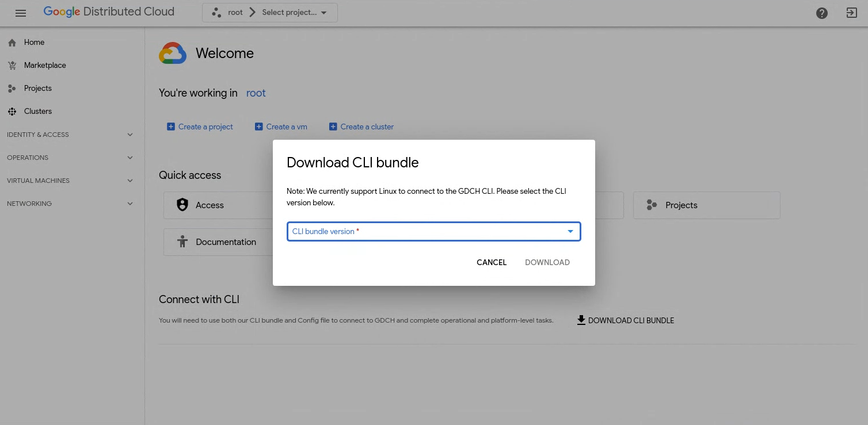Click the shield icon on the Access card
Image resolution: width=868 pixels, height=425 pixels.
182,205
